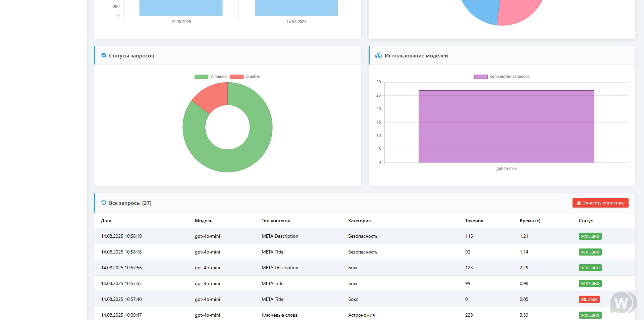Click the checkmark icon beside Статусы запросов
644x320 pixels.
(x=104, y=55)
